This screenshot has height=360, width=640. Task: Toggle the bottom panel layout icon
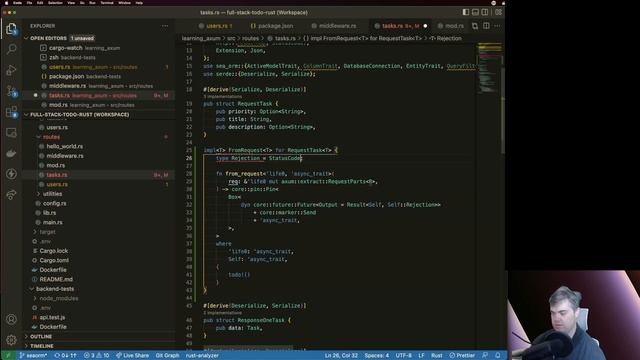click(476, 12)
